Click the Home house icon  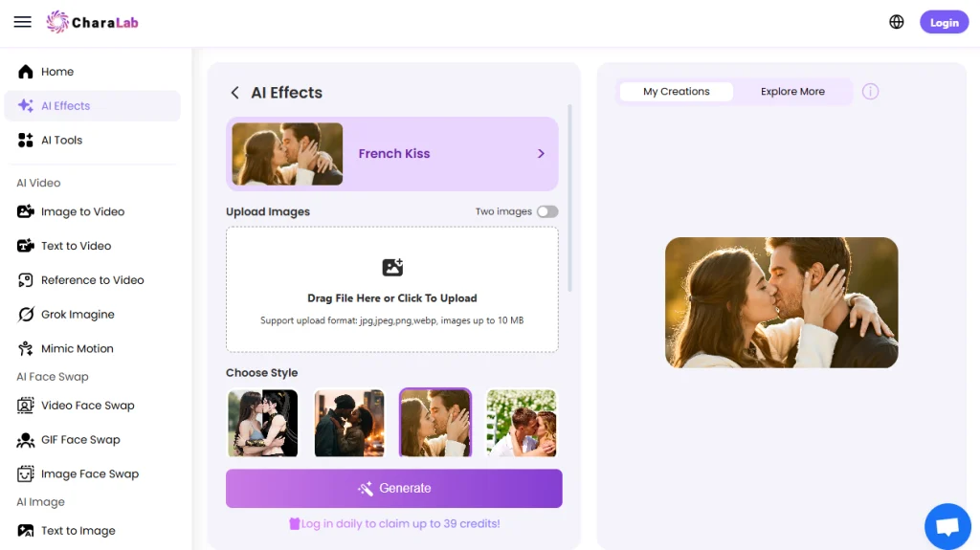click(x=26, y=71)
